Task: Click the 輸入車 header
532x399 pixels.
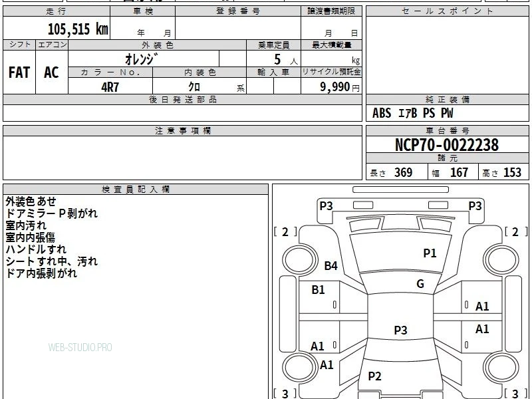Action: pyautogui.click(x=273, y=72)
